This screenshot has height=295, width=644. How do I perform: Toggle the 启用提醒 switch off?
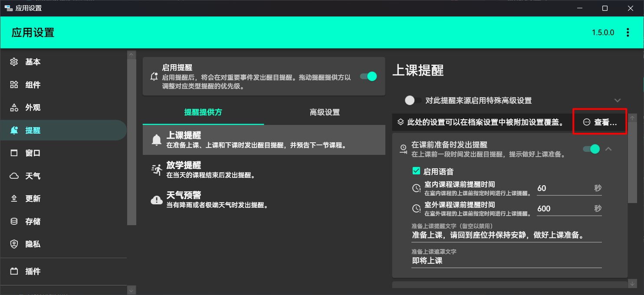coord(368,76)
